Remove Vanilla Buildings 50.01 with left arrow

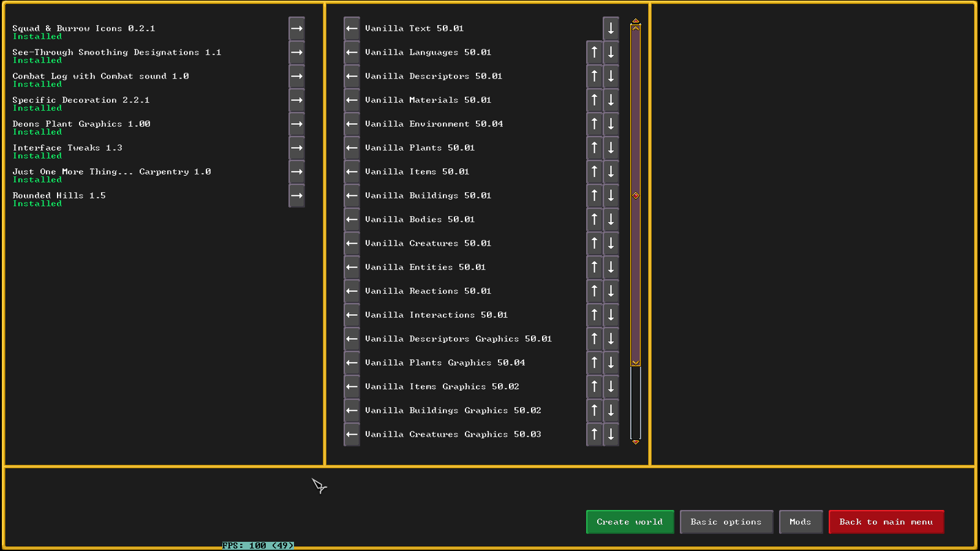[352, 195]
